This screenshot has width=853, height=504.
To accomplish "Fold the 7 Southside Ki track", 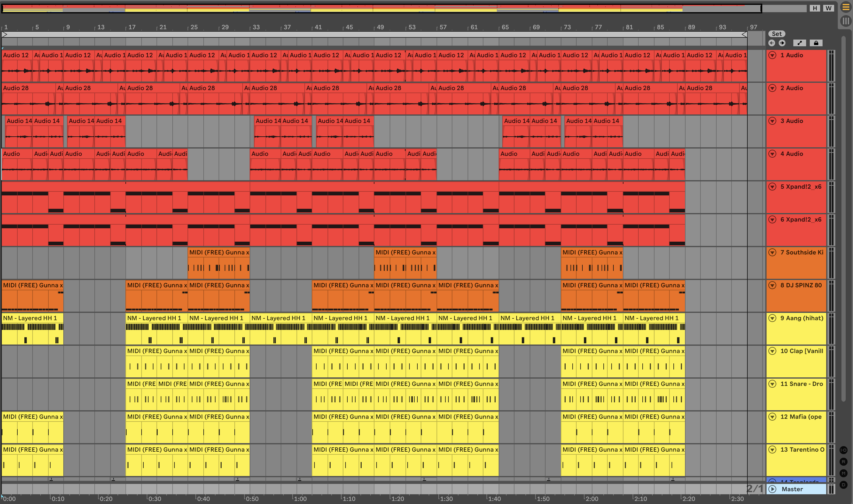I will point(772,252).
